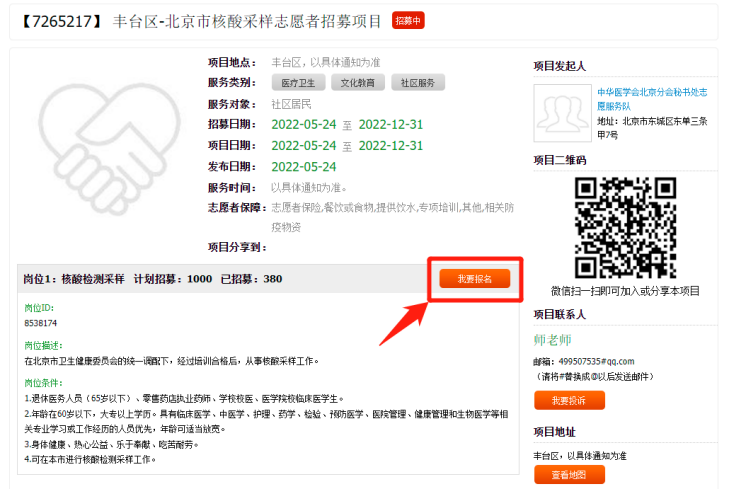
Task: Click the 岗位条件 green label
Action: click(43, 383)
